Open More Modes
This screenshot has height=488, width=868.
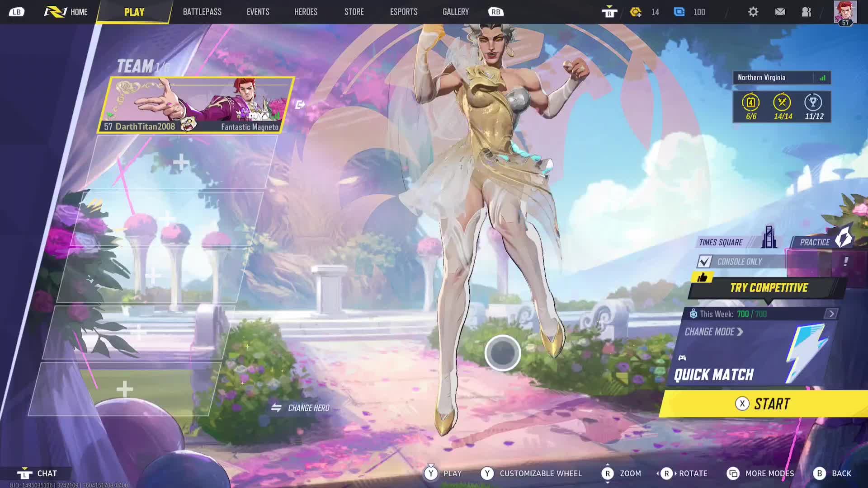pyautogui.click(x=760, y=474)
